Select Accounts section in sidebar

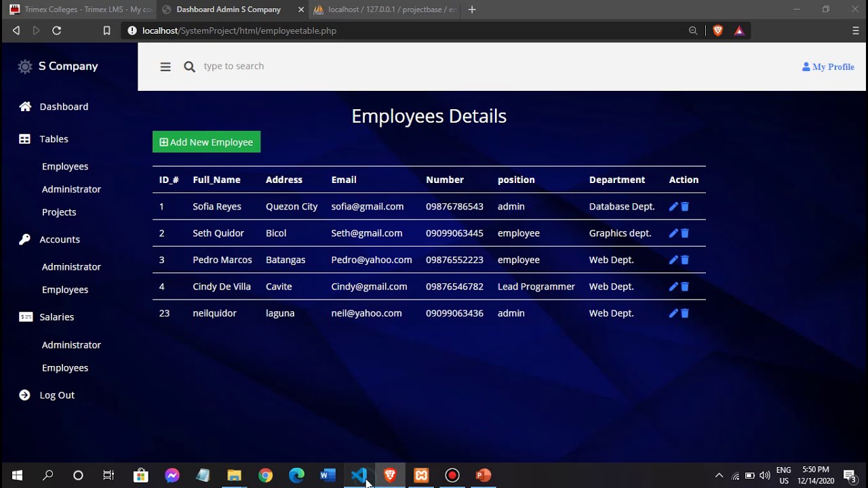click(49, 239)
